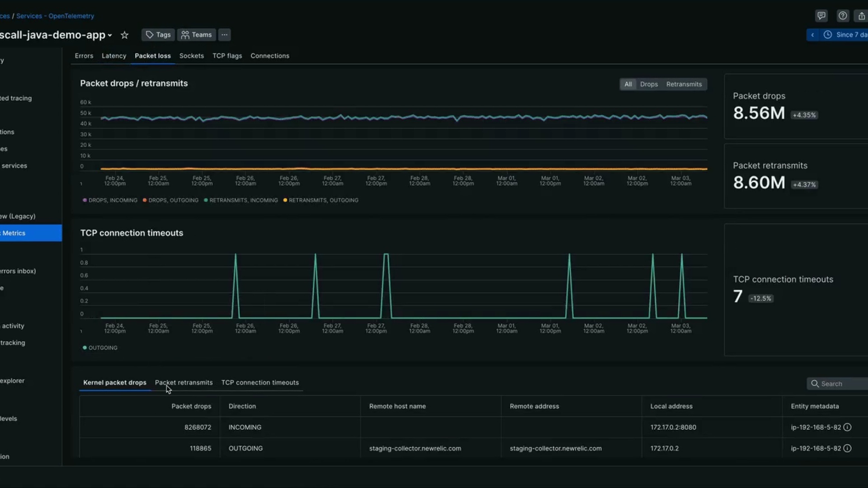Show info for second ip-192-168-5-82 entity
This screenshot has width=868, height=488.
(x=847, y=449)
